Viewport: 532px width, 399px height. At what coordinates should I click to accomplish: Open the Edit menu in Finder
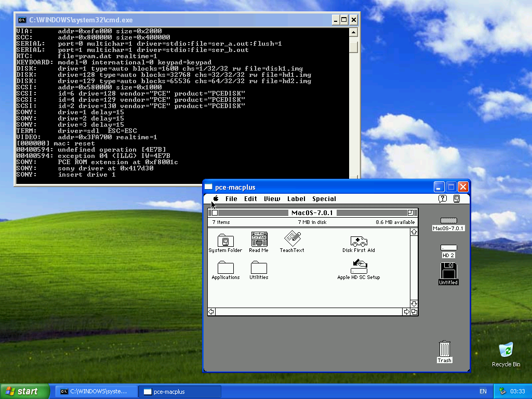point(250,199)
